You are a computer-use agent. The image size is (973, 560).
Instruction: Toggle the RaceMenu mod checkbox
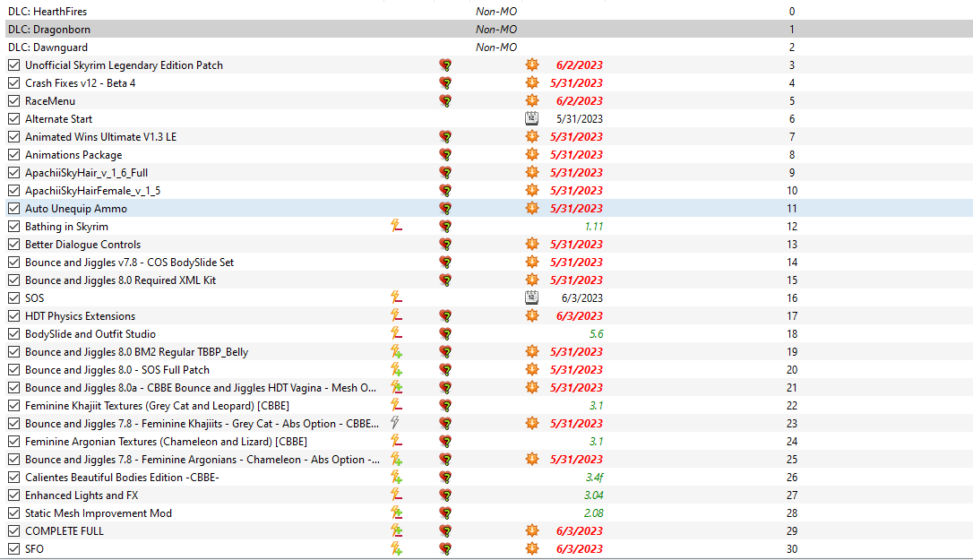coord(13,100)
